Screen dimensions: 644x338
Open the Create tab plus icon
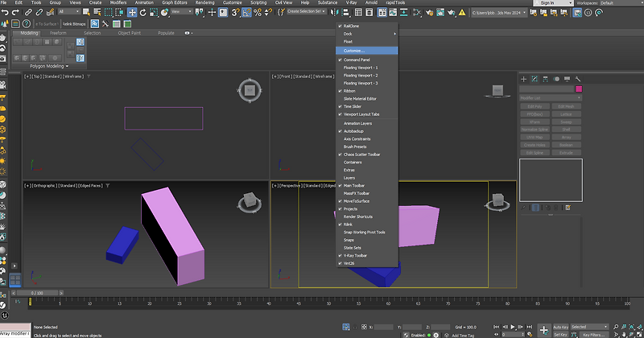click(523, 79)
